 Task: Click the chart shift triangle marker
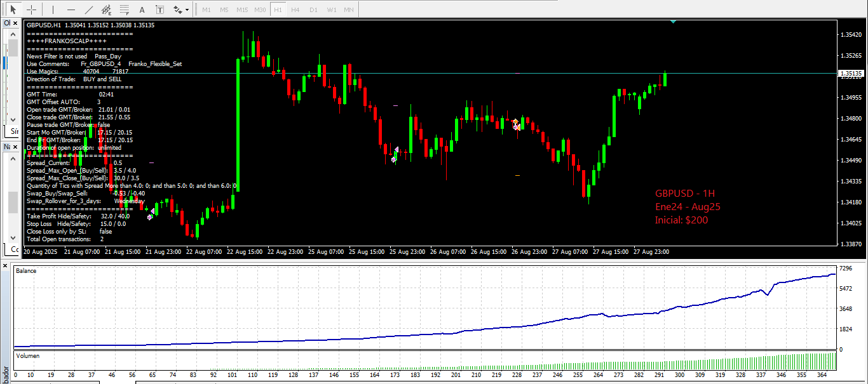tap(673, 22)
